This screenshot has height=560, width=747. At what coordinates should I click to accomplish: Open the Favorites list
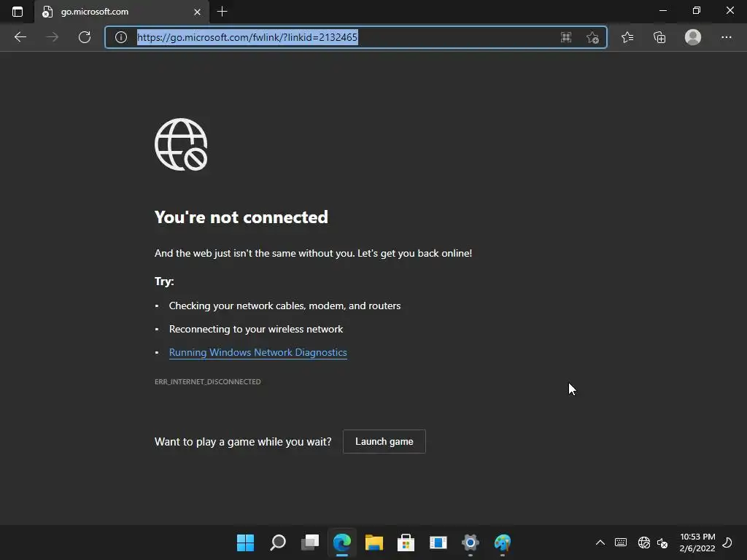pos(627,37)
